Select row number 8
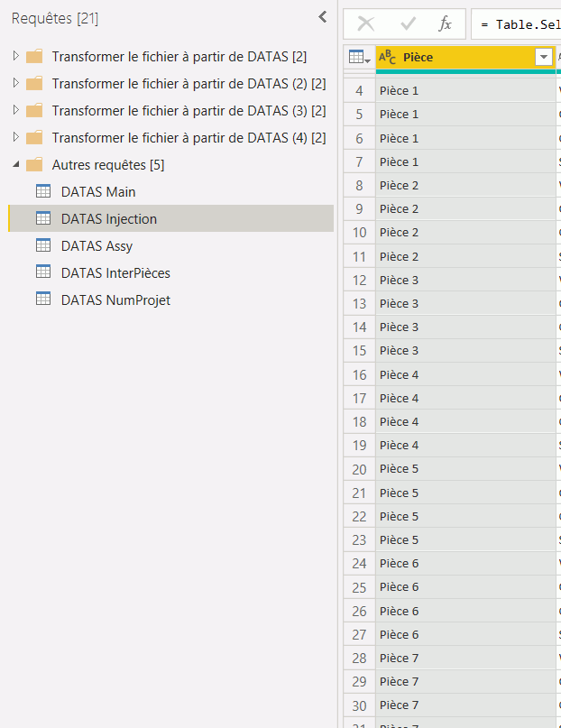 click(x=359, y=185)
